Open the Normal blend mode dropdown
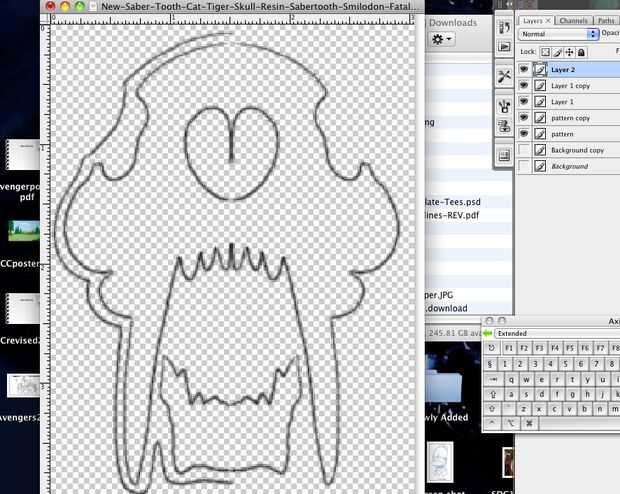This screenshot has width=620, height=494. pyautogui.click(x=558, y=34)
